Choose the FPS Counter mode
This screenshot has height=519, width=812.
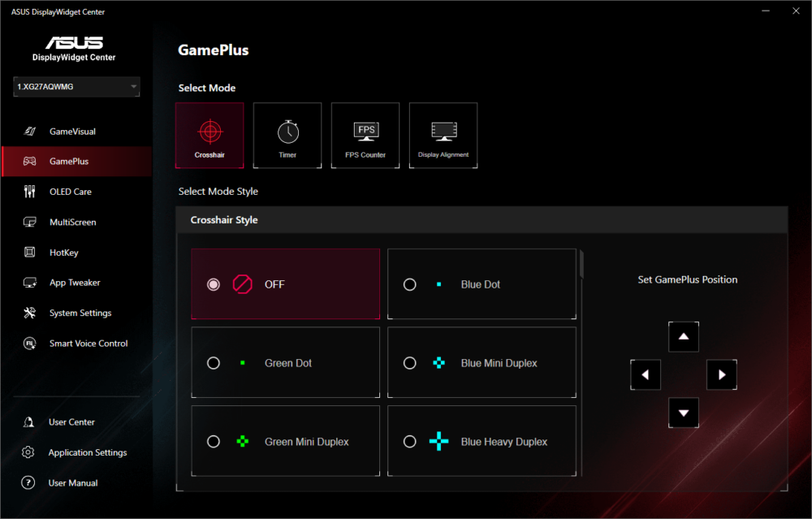(365, 135)
